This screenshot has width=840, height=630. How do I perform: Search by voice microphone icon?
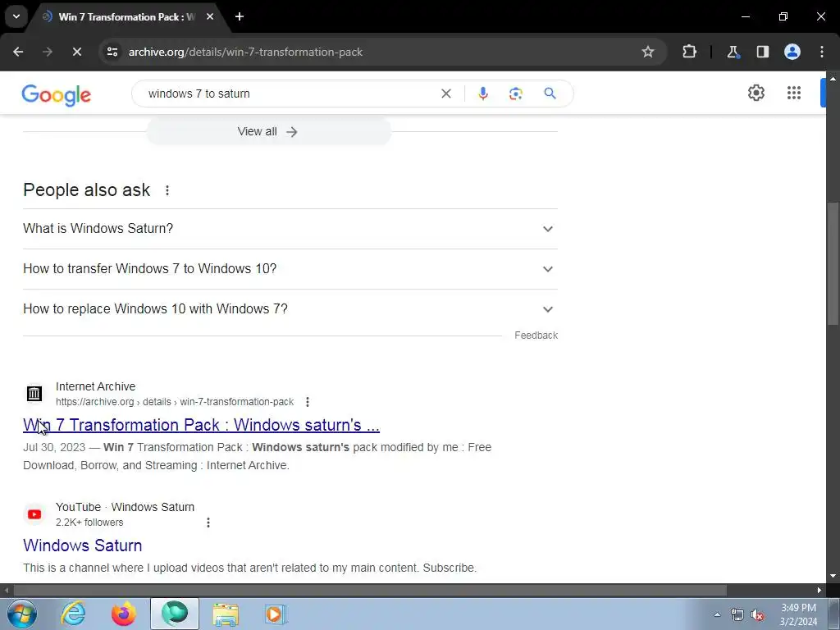click(482, 94)
